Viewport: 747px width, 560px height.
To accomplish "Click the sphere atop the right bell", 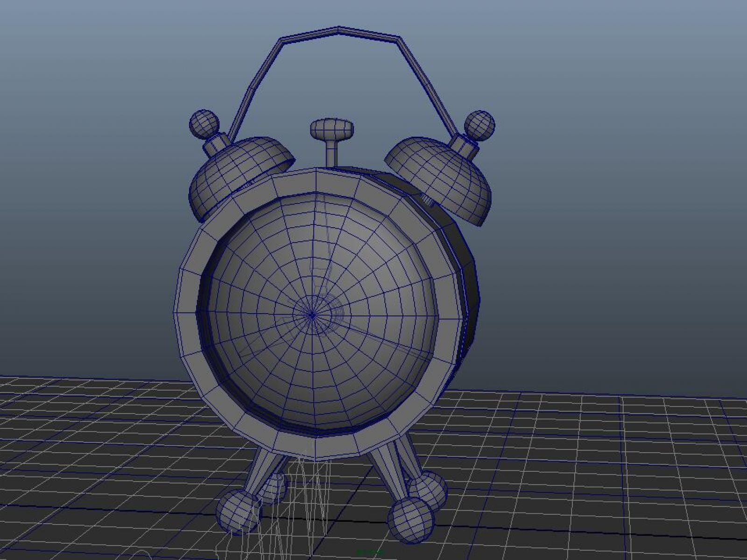I will coord(479,126).
